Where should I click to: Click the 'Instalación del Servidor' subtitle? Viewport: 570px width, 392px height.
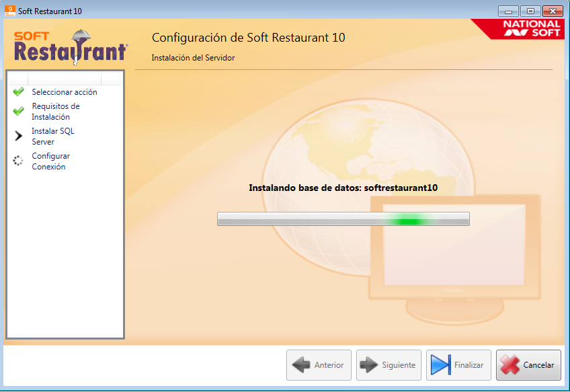(193, 58)
